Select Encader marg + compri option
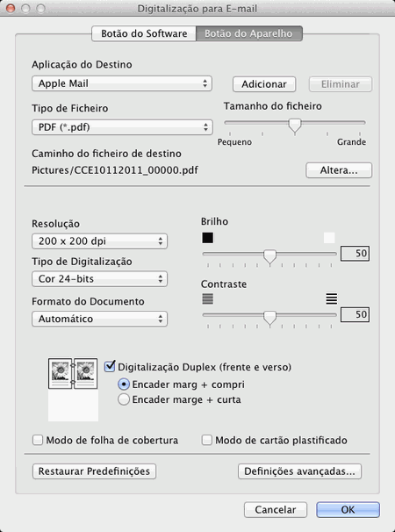The width and height of the screenshot is (395, 532). (x=124, y=385)
